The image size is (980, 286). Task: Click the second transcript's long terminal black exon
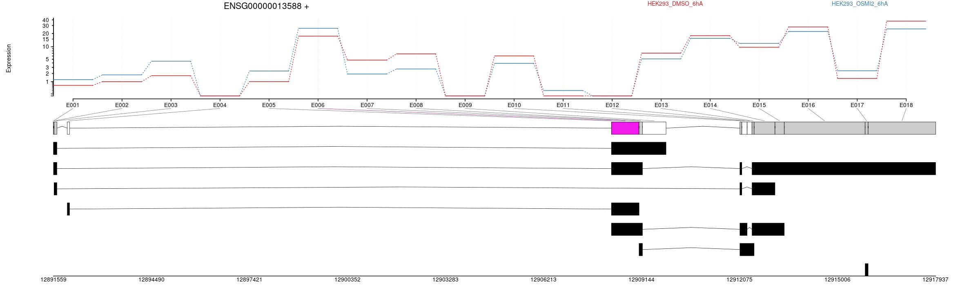[844, 169]
